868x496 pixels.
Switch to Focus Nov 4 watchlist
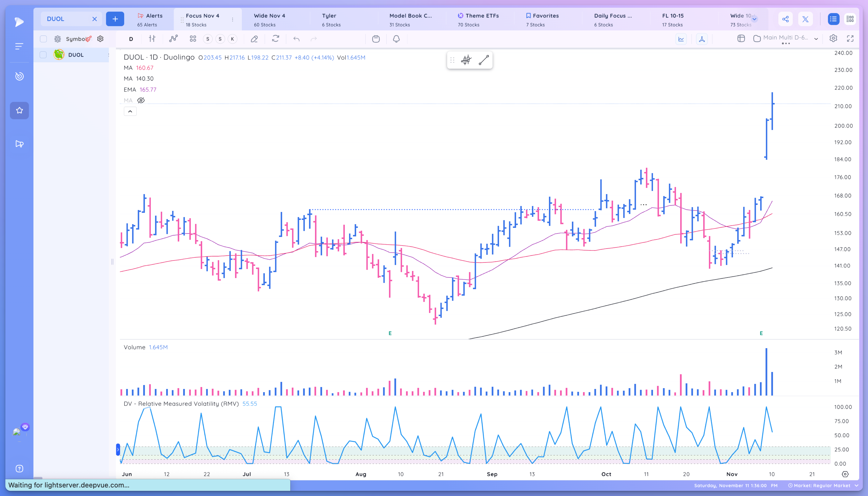[x=202, y=20]
